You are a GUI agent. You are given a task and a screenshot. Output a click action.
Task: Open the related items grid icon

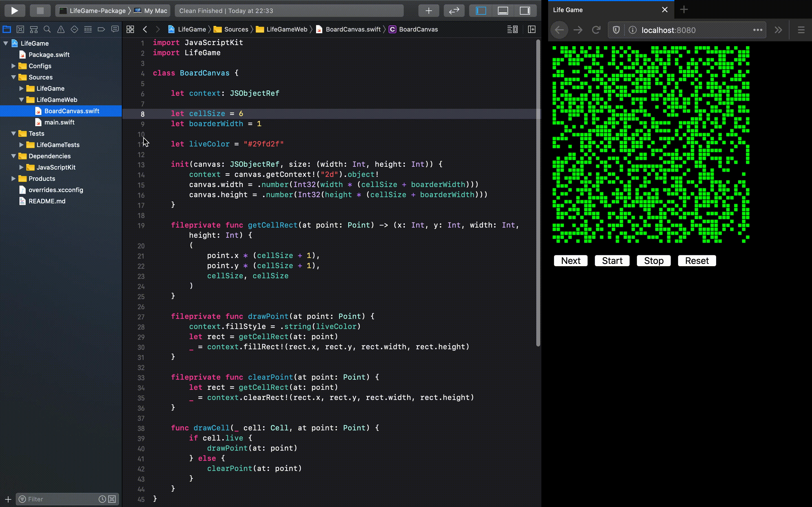point(130,30)
